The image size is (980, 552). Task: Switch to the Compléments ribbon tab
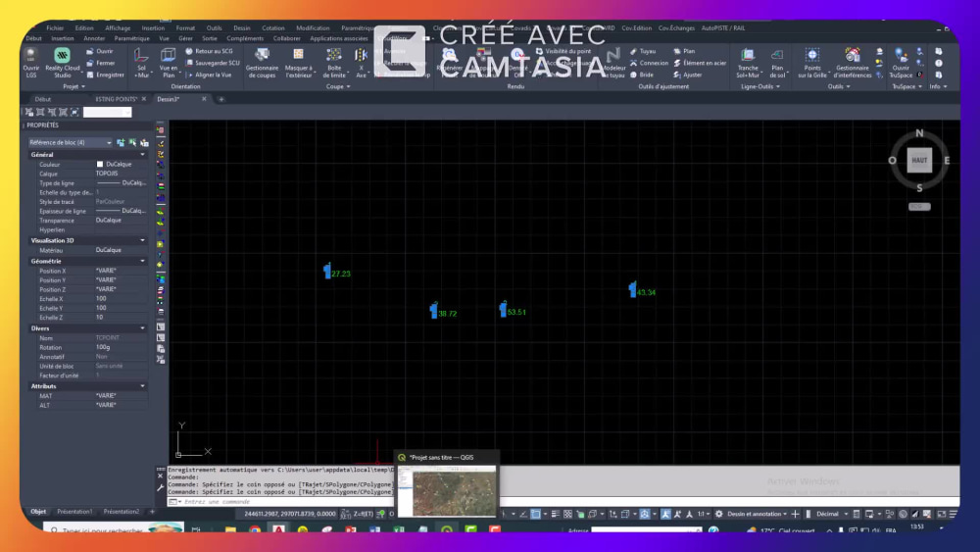pos(245,39)
